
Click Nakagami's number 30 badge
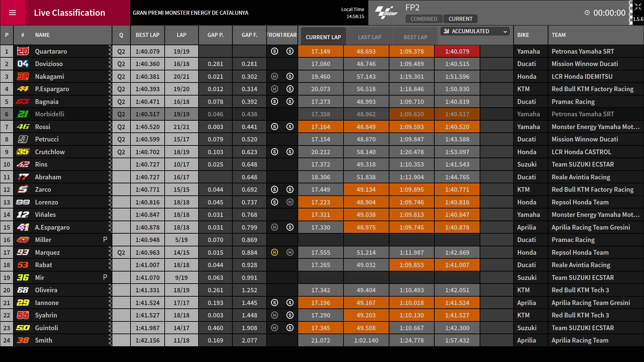(x=23, y=76)
